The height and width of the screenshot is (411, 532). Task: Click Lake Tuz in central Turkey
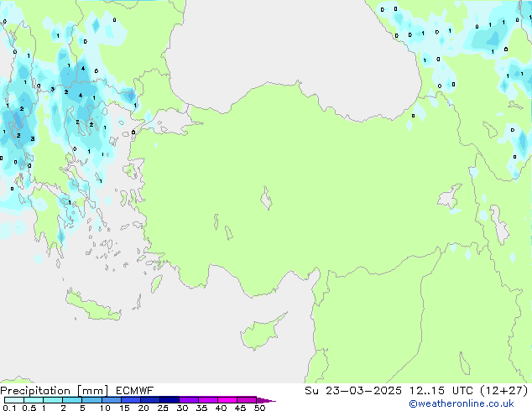[267, 200]
